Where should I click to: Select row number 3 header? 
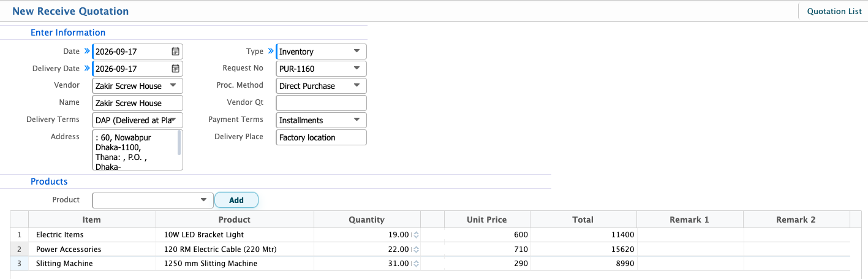click(20, 264)
